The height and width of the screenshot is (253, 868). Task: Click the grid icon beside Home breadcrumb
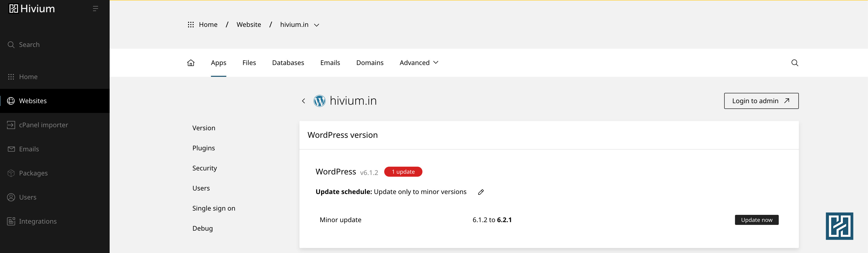[x=191, y=25]
